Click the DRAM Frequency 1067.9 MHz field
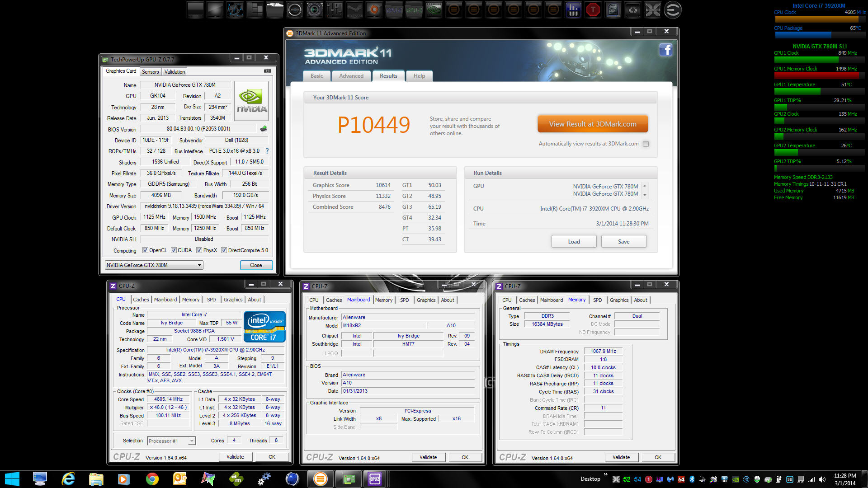The image size is (868, 488). 603,351
